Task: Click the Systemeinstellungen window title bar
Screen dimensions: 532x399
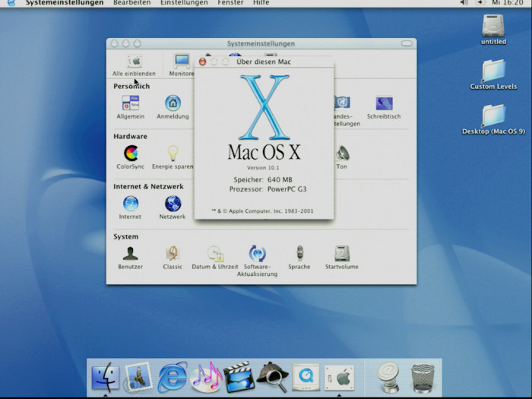Action: [261, 43]
